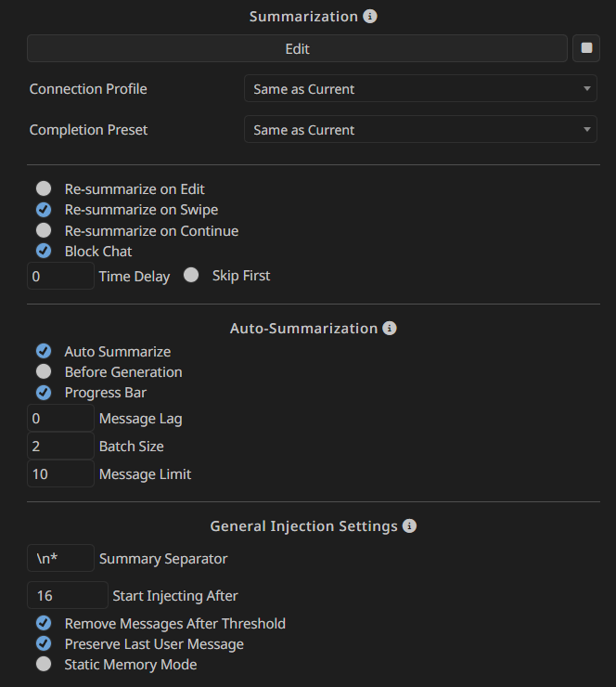
Task: Enable Static Memory Mode checkbox
Action: point(44,664)
